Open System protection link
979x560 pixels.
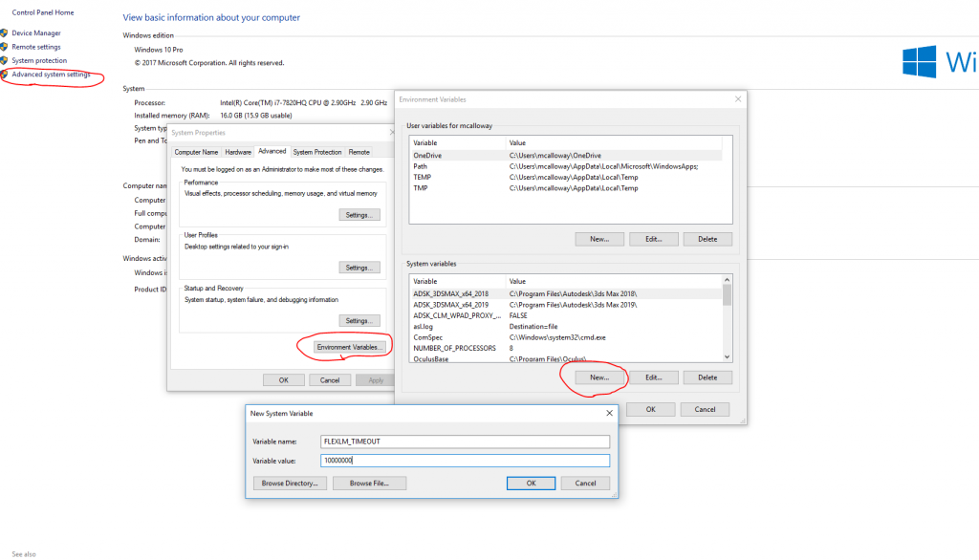click(39, 60)
